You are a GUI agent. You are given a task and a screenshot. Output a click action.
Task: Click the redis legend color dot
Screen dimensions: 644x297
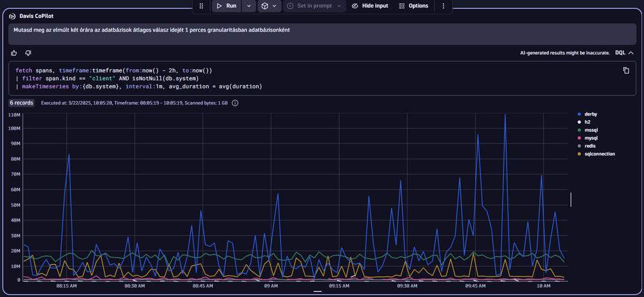point(579,146)
